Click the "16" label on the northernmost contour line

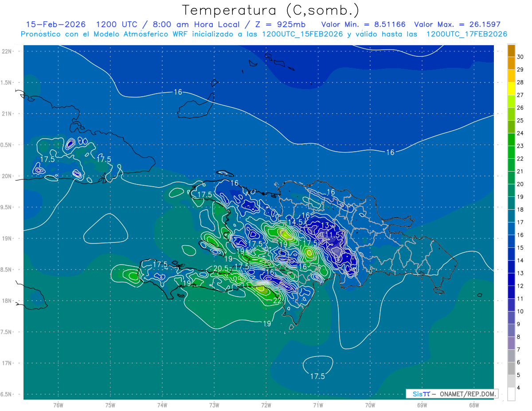tap(178, 92)
